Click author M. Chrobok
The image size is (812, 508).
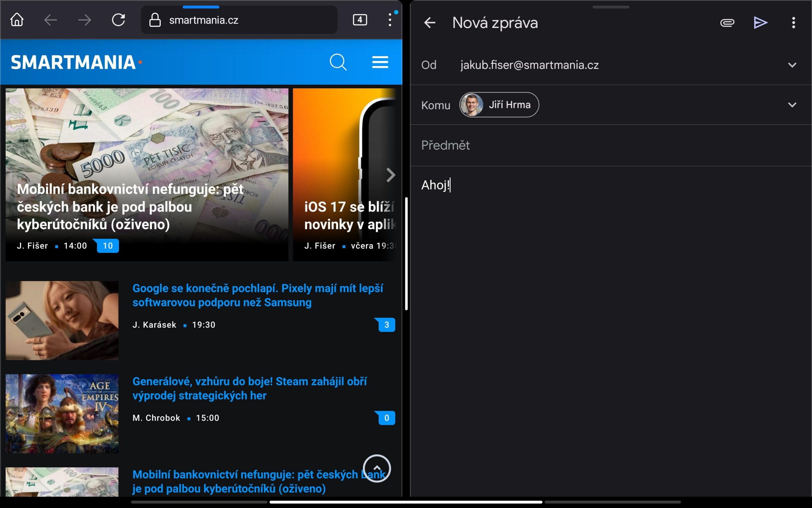click(x=156, y=418)
